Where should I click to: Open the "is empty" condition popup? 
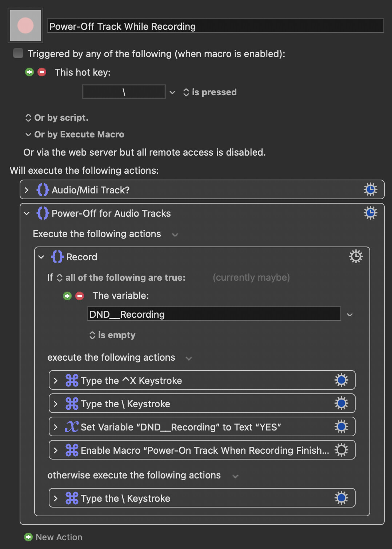pyautogui.click(x=112, y=335)
